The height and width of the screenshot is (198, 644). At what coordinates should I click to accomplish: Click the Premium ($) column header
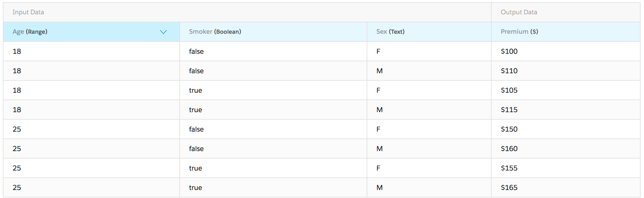click(566, 32)
